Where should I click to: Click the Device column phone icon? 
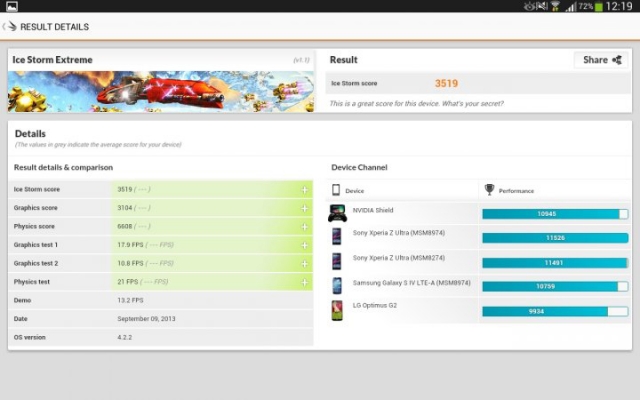pos(336,190)
